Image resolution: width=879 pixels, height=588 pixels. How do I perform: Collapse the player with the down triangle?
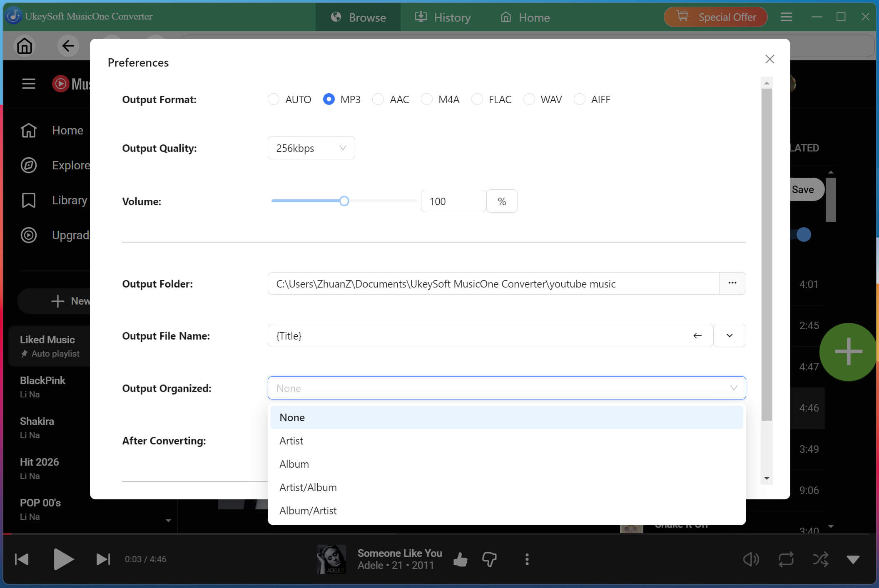(x=853, y=560)
